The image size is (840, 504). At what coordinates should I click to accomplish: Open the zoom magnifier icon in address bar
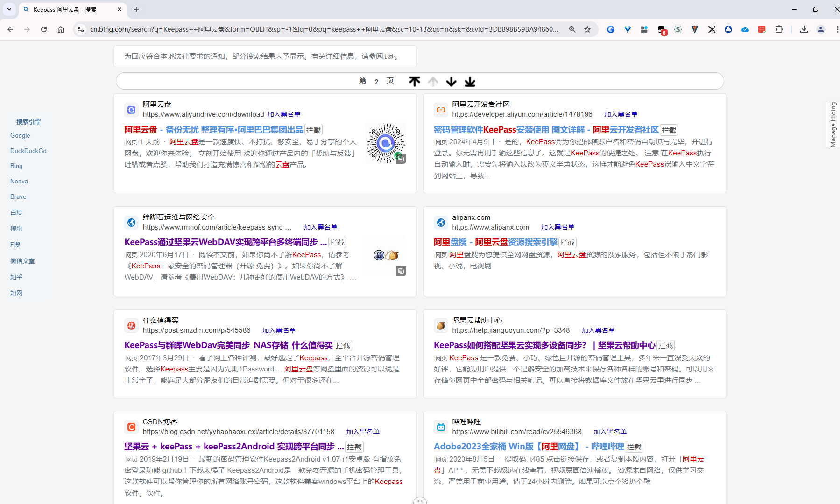[x=572, y=29]
